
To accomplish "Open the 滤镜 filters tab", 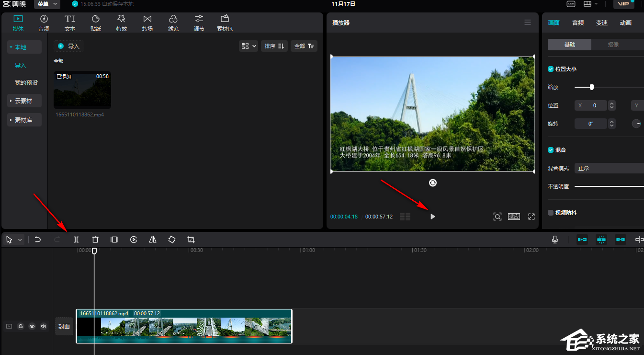I will [x=173, y=23].
